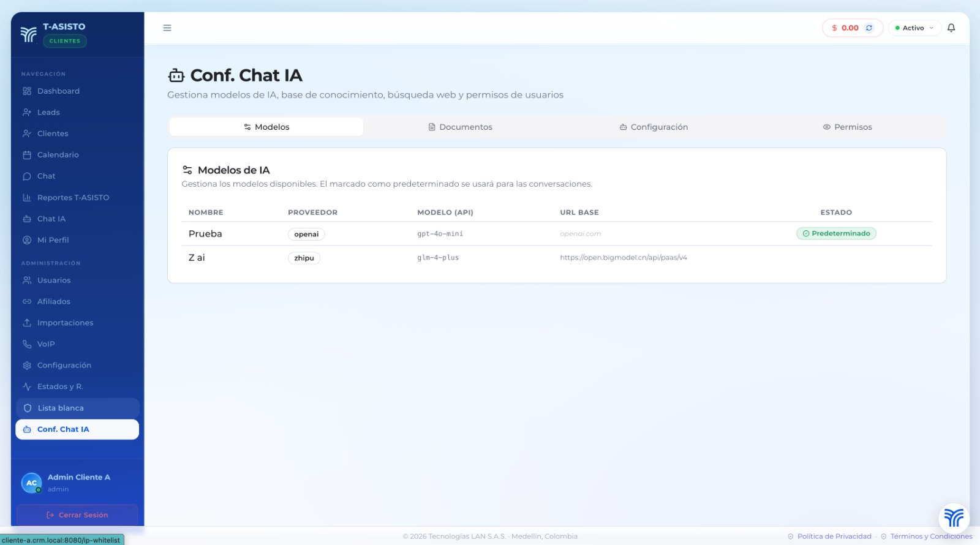Click the CLIENTES badge under T-ASISTO
The width and height of the screenshot is (980, 545).
[65, 41]
